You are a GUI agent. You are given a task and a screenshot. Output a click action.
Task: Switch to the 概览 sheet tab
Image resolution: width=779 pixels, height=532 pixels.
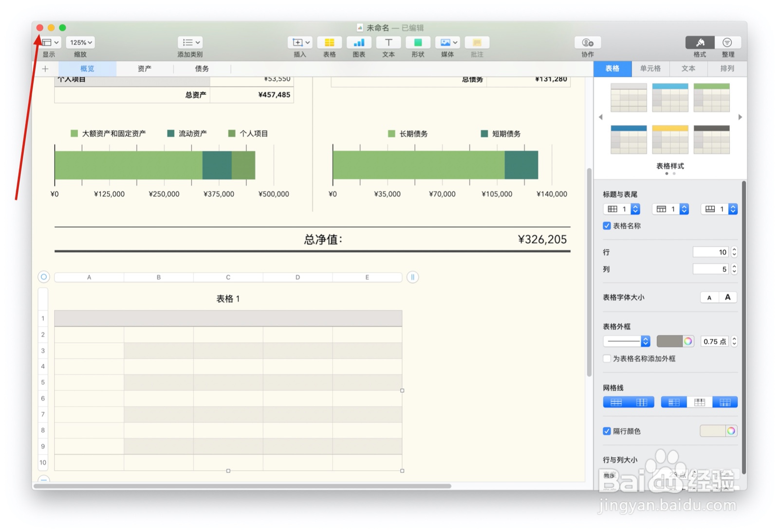coord(88,69)
